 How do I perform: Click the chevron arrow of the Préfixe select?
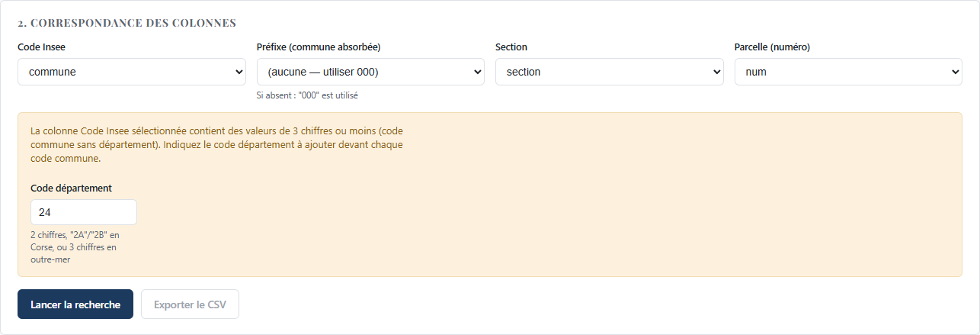(x=478, y=72)
